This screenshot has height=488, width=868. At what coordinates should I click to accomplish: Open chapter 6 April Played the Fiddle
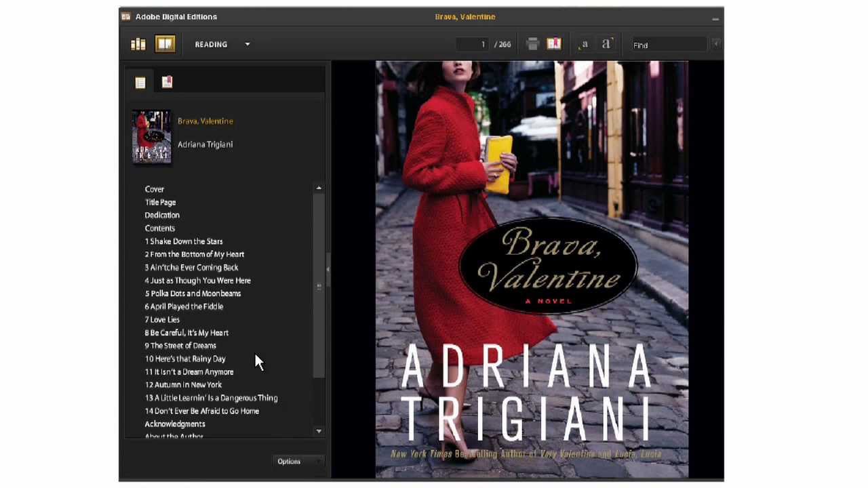184,306
